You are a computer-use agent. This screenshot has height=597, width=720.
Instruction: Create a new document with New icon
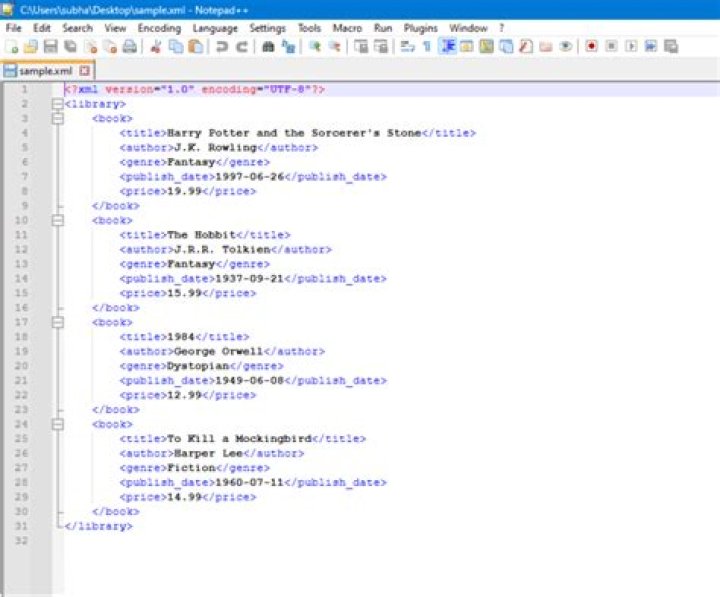[x=11, y=46]
